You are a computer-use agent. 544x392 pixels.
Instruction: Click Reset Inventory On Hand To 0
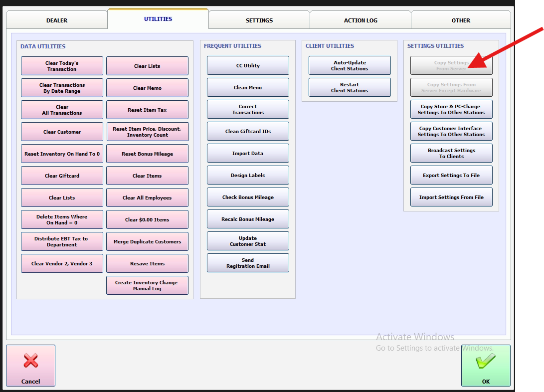click(x=62, y=154)
